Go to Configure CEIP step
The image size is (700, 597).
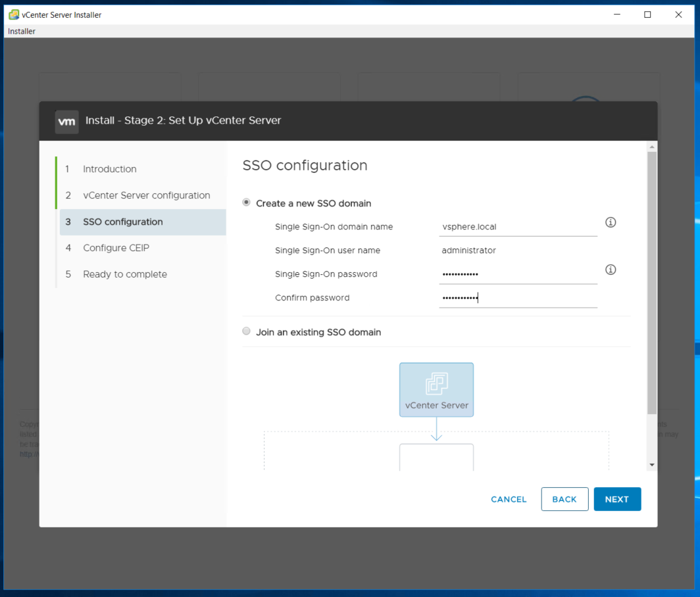coord(116,248)
